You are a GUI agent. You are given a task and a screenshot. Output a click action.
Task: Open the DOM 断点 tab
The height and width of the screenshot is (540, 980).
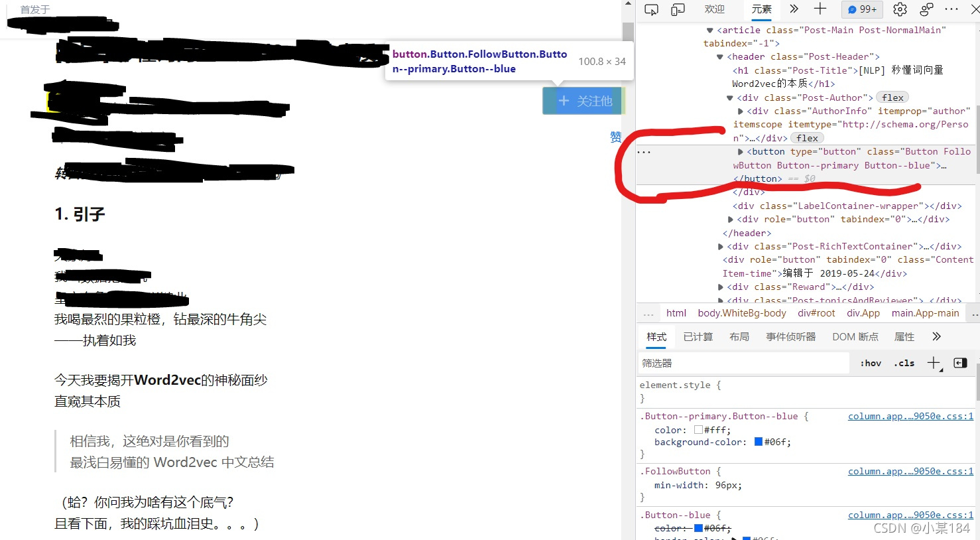coord(855,337)
